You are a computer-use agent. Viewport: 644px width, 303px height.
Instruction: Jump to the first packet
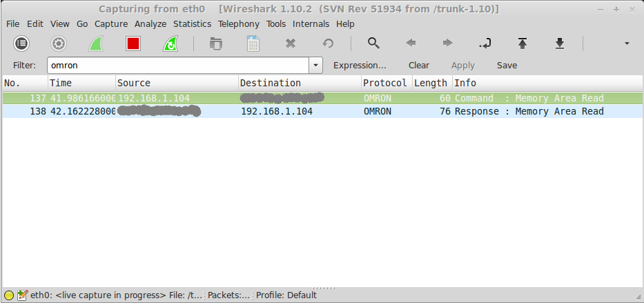(523, 43)
